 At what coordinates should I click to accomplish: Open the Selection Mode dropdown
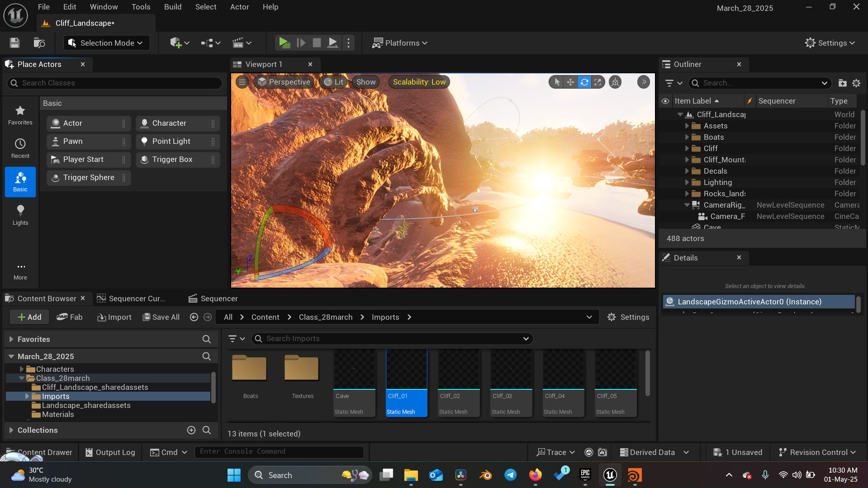106,43
